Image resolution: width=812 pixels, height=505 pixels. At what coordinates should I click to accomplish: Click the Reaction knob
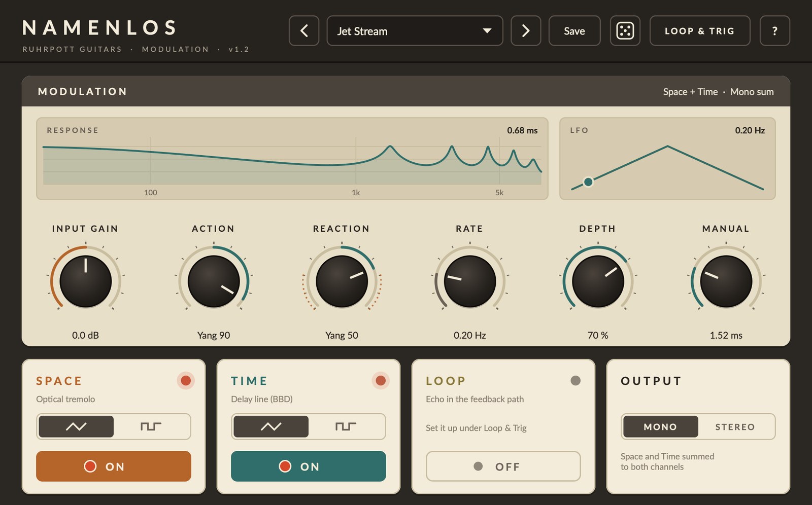tap(342, 281)
